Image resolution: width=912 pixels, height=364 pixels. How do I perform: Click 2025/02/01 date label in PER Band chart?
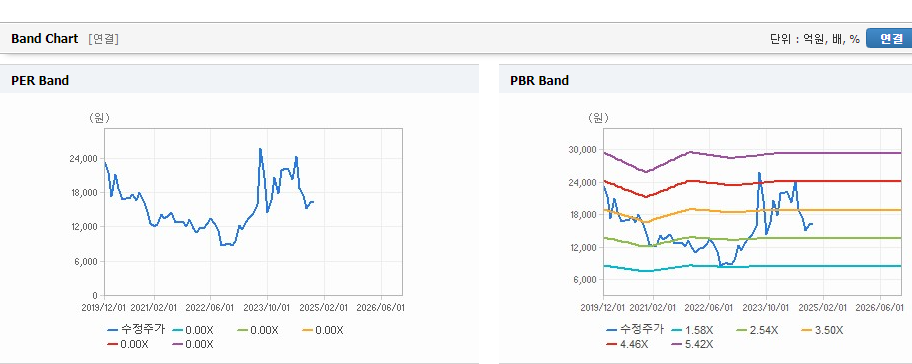point(325,307)
